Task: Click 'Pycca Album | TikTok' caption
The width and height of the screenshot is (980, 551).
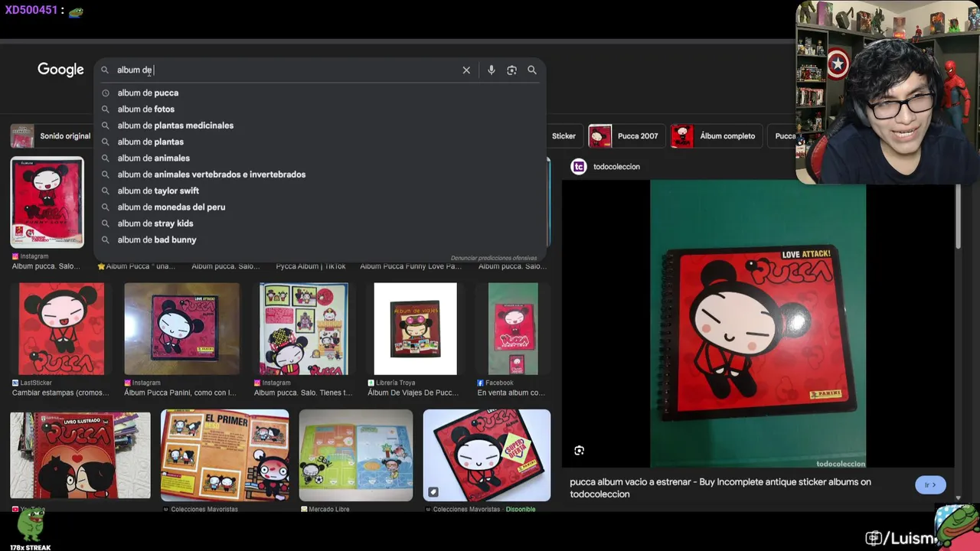Action: (310, 266)
